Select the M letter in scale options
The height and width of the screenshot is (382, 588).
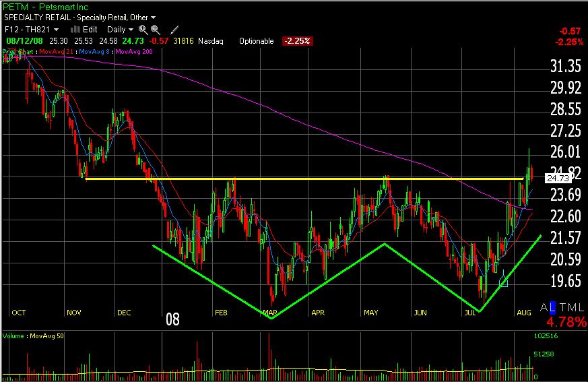click(573, 307)
